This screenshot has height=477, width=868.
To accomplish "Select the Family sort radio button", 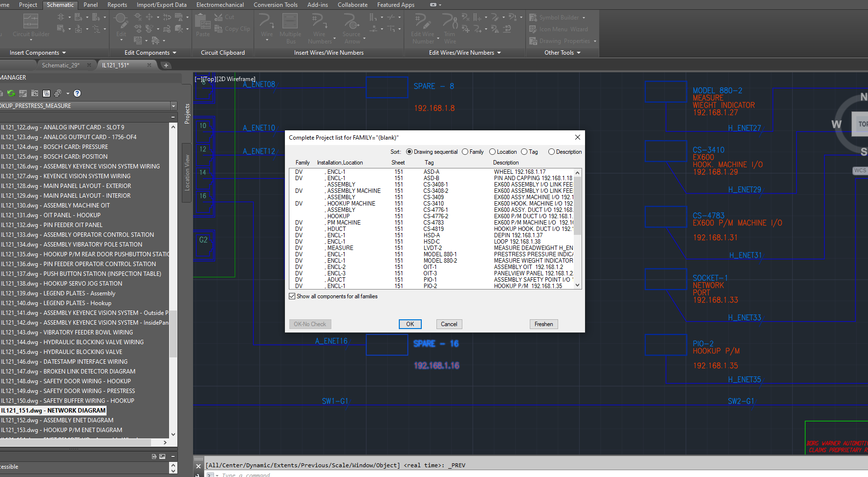I will pos(465,152).
